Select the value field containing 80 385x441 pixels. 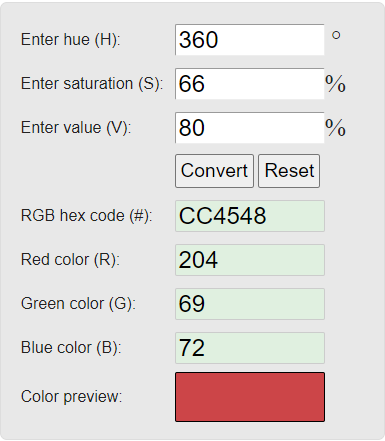(250, 128)
